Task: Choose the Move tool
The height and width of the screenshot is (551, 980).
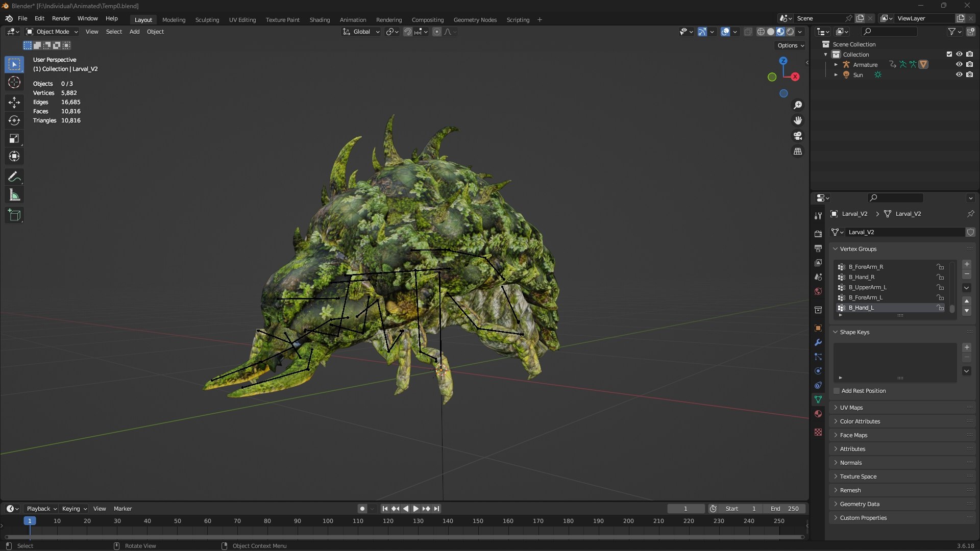Action: [14, 103]
